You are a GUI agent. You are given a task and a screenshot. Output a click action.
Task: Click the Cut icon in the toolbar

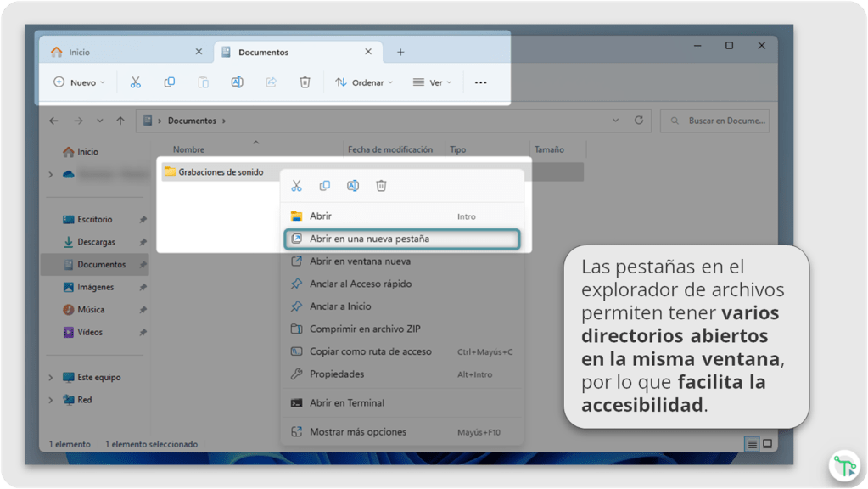point(135,82)
